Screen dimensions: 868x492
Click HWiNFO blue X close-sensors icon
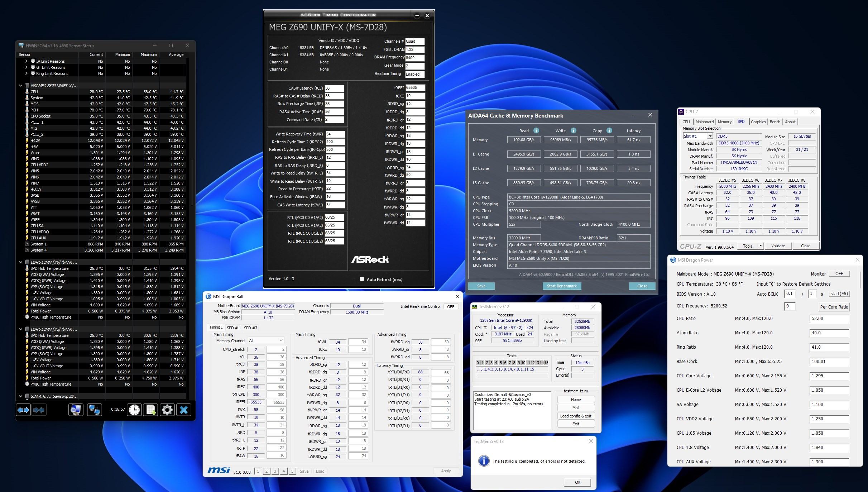coord(184,410)
